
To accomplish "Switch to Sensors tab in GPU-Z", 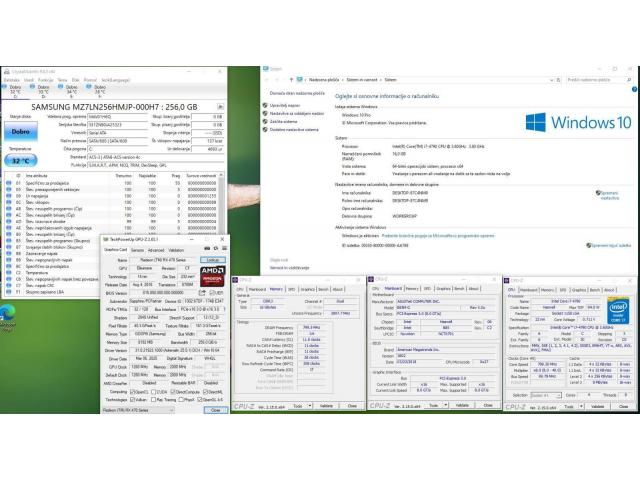I will tap(137, 250).
